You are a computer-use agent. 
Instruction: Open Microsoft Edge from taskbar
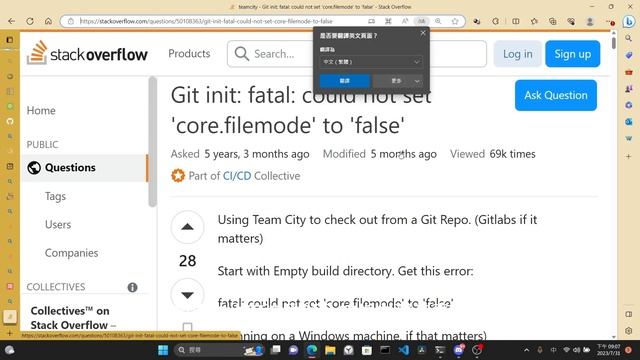click(x=312, y=350)
